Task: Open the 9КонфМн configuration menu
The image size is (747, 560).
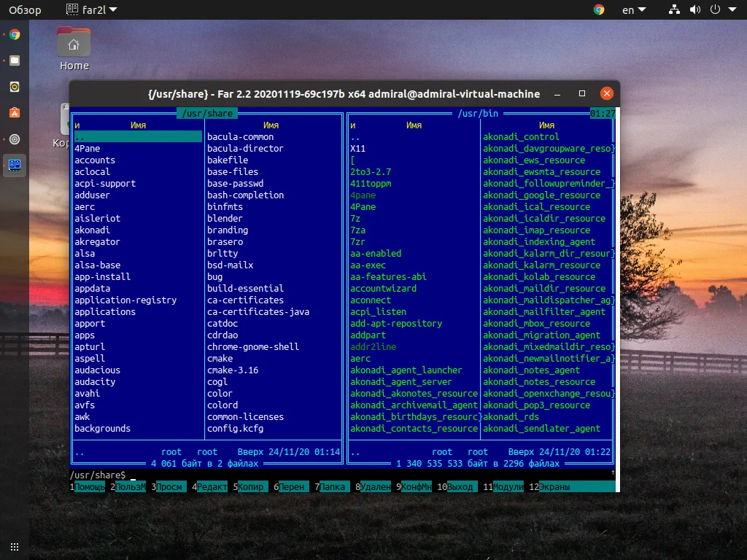Action: [x=413, y=486]
